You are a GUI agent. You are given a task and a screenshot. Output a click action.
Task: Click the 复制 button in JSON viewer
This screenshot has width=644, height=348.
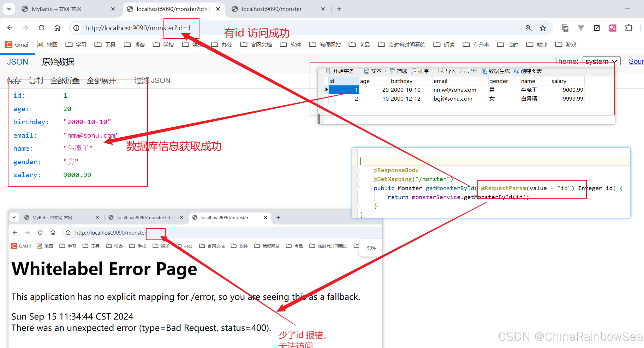[36, 81]
